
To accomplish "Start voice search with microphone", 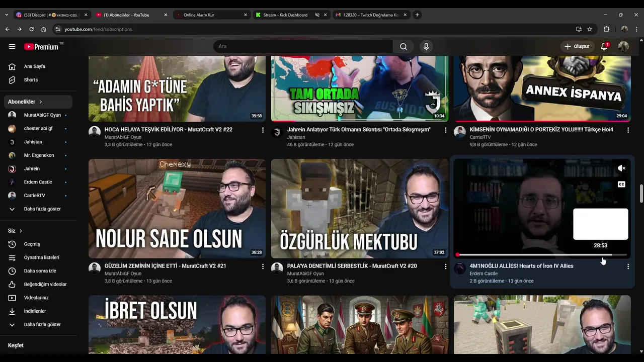I will pyautogui.click(x=426, y=47).
